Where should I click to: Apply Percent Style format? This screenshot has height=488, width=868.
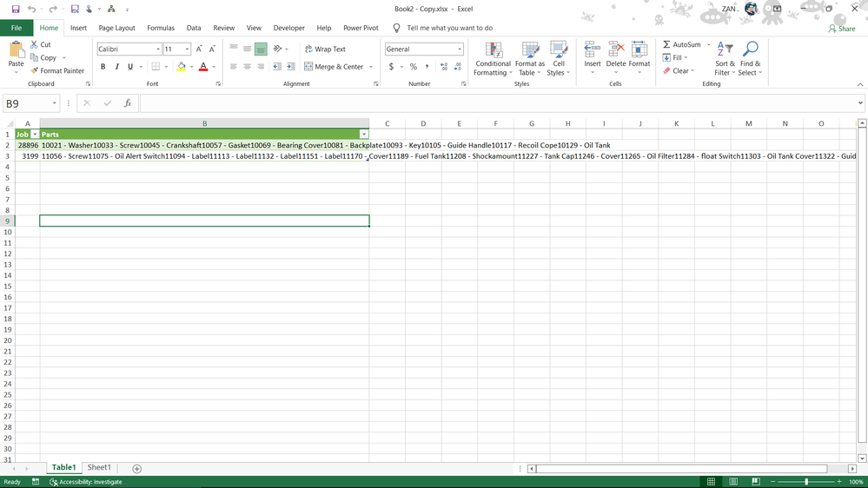tap(414, 66)
